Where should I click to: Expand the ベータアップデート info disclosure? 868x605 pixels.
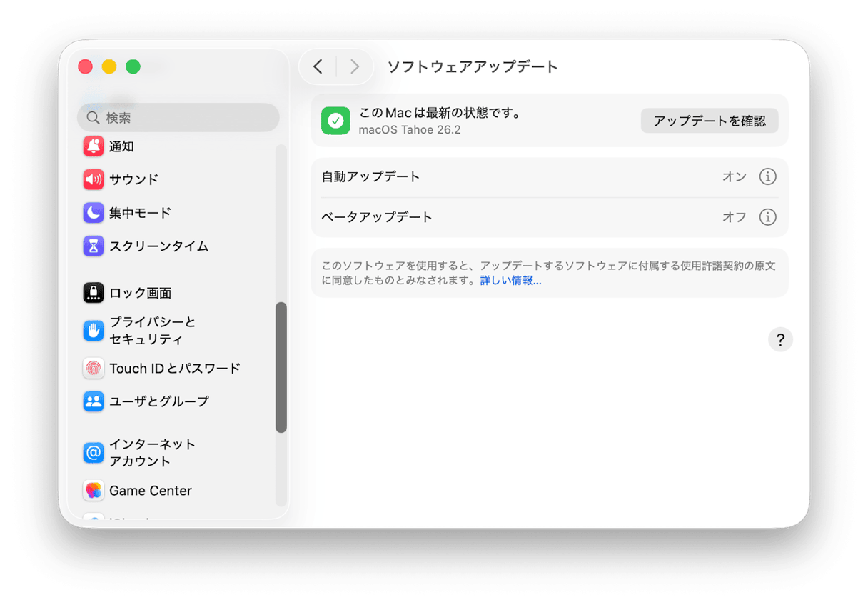coord(767,217)
